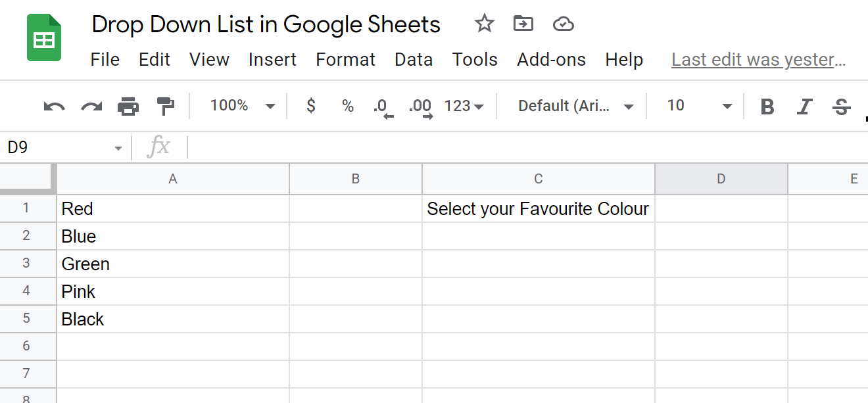This screenshot has height=403, width=868.
Task: Click the redo arrow icon
Action: tap(91, 106)
